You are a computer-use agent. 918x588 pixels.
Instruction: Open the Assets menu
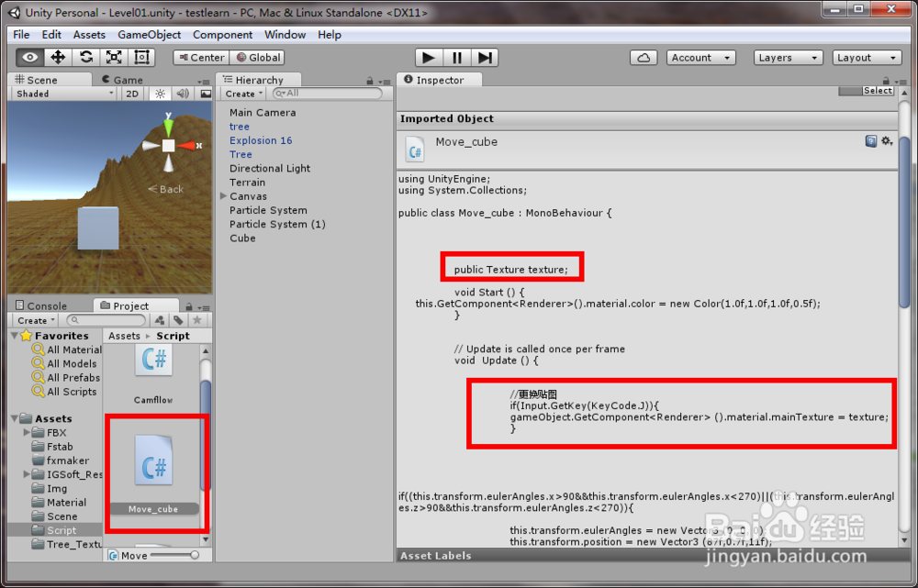89,35
